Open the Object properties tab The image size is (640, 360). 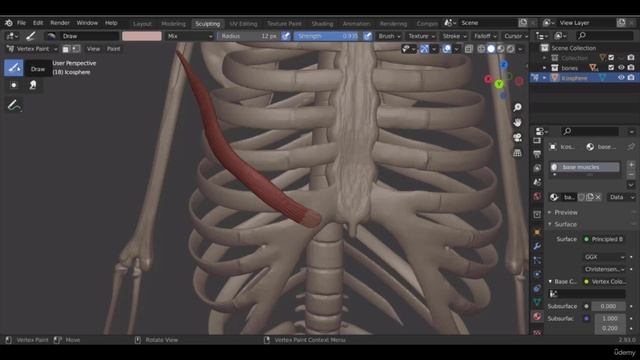coord(537,232)
